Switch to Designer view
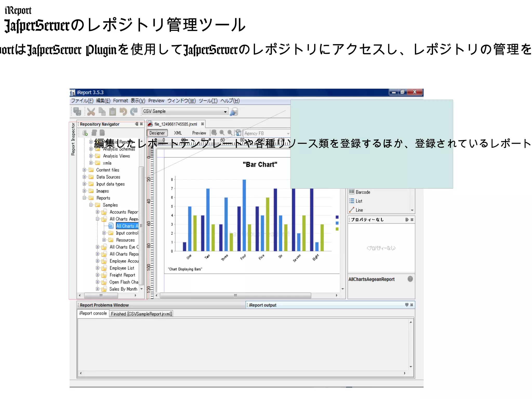The width and height of the screenshot is (532, 399). click(x=157, y=133)
